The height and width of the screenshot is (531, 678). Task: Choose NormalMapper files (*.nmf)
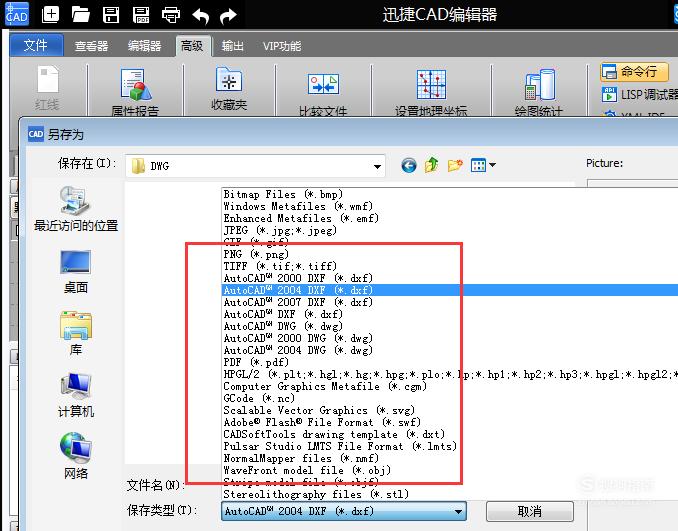[x=301, y=458]
